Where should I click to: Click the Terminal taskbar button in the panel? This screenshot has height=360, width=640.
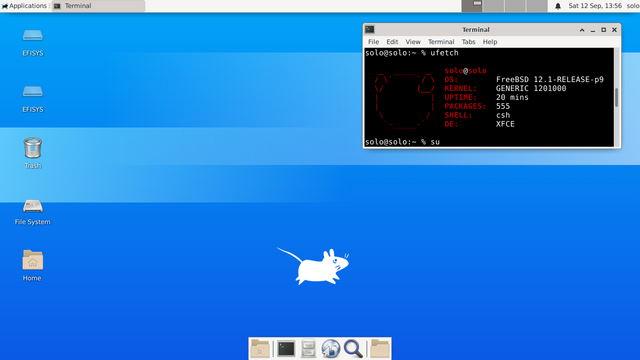pos(98,6)
